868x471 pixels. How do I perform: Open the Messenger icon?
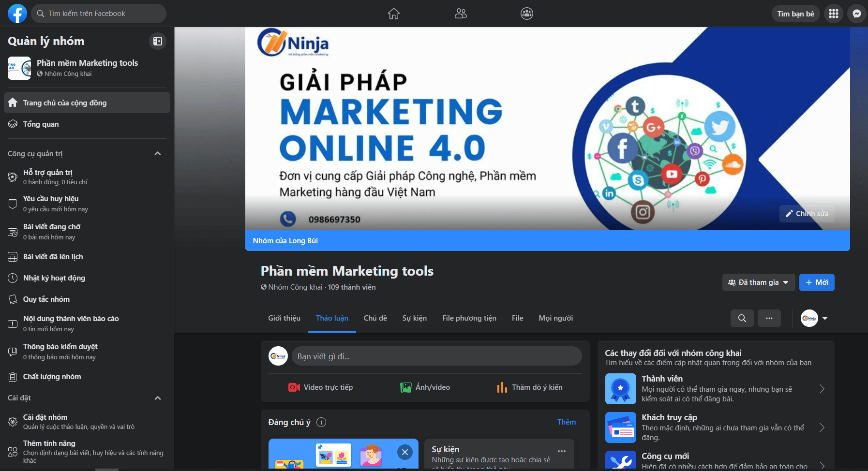pos(857,14)
